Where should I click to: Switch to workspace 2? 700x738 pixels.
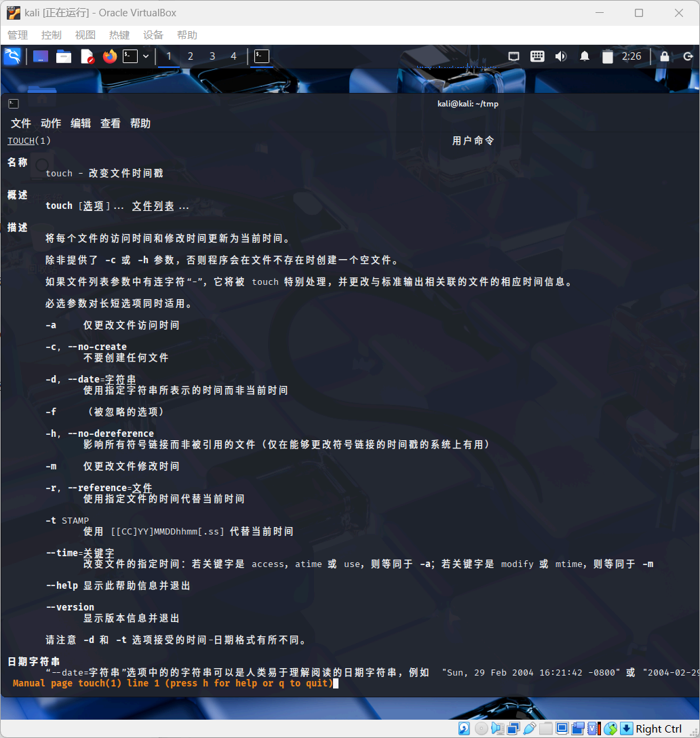tap(191, 56)
